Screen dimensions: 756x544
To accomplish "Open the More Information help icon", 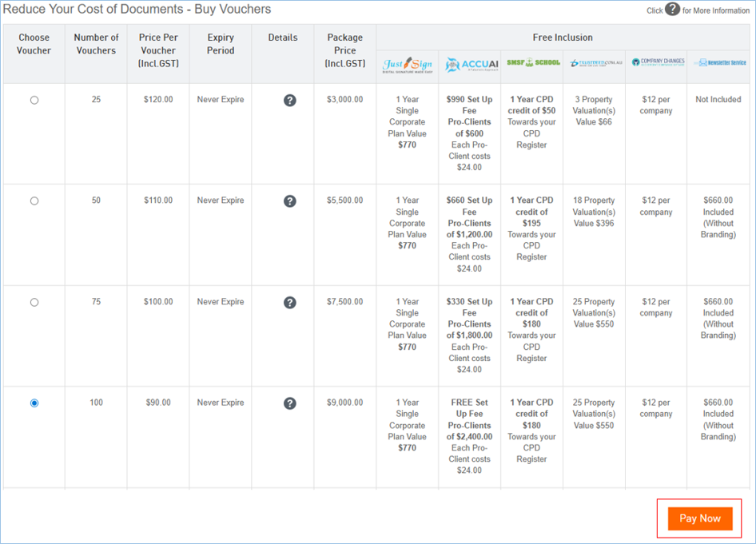I will pos(672,10).
